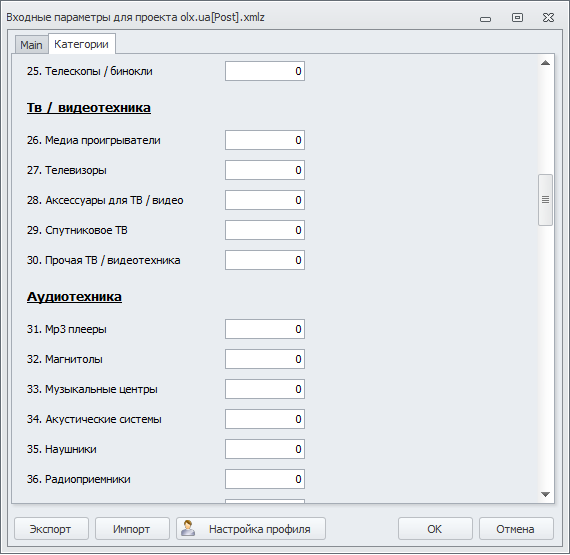This screenshot has width=570, height=555.
Task: Click the scrollbar down arrow
Action: (545, 494)
